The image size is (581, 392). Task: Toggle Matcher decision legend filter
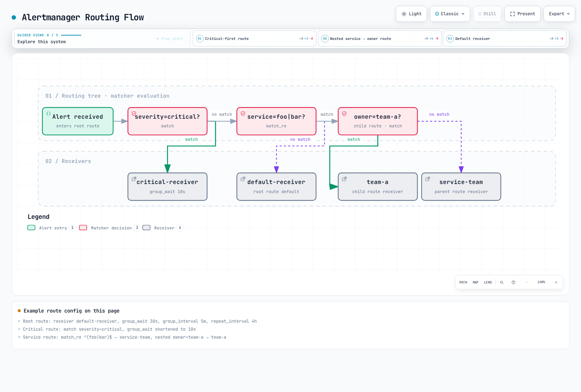coord(110,228)
